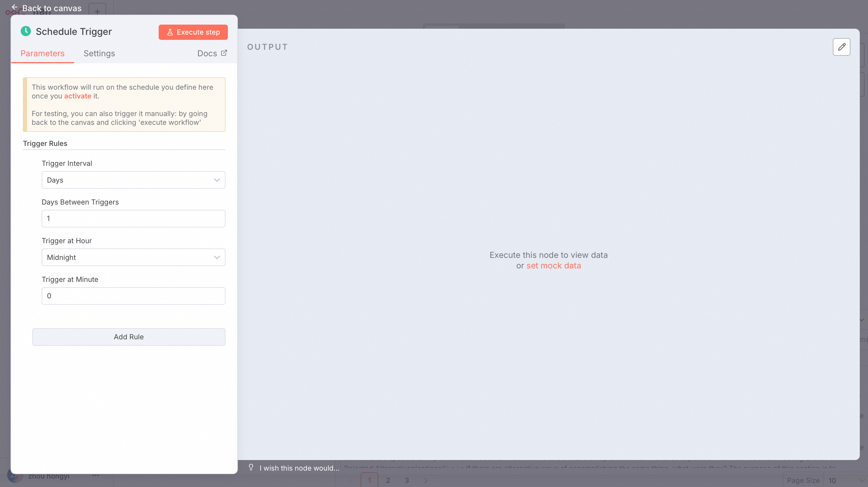This screenshot has width=868, height=487.
Task: Click the back arrow icon
Action: tap(14, 7)
